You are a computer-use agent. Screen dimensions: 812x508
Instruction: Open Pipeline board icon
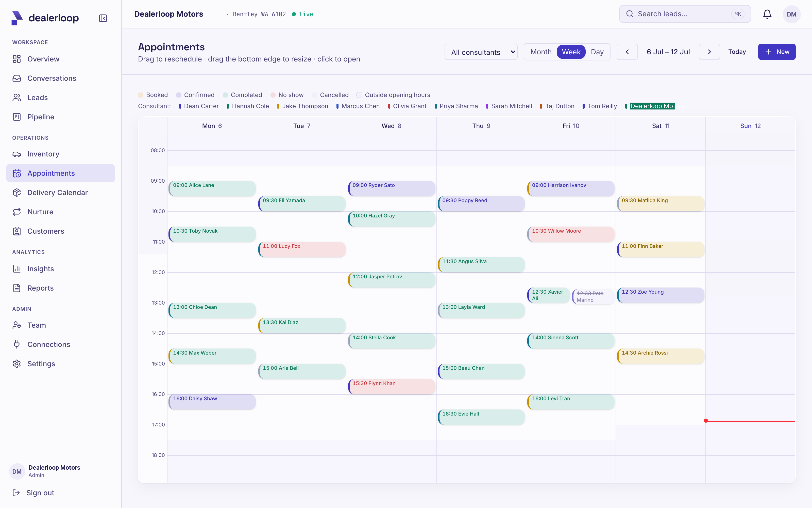click(x=17, y=117)
